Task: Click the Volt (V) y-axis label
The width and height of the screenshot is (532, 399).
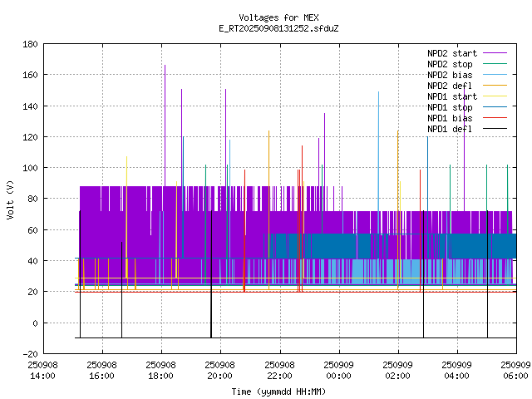Action: tap(10, 199)
